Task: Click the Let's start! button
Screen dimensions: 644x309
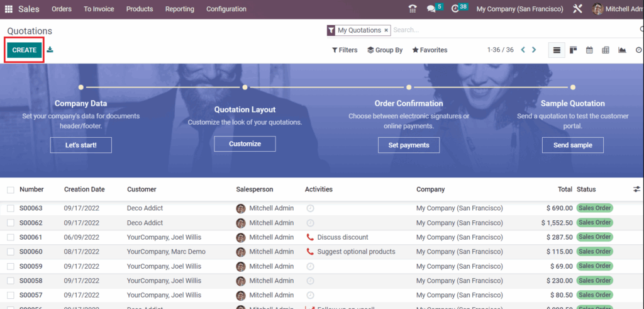Action: (81, 145)
